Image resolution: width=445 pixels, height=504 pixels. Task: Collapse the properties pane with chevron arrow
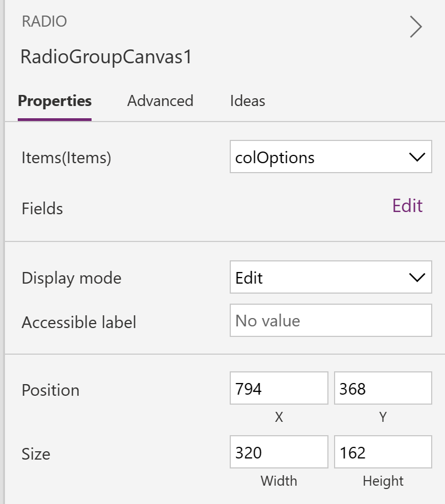point(416,27)
